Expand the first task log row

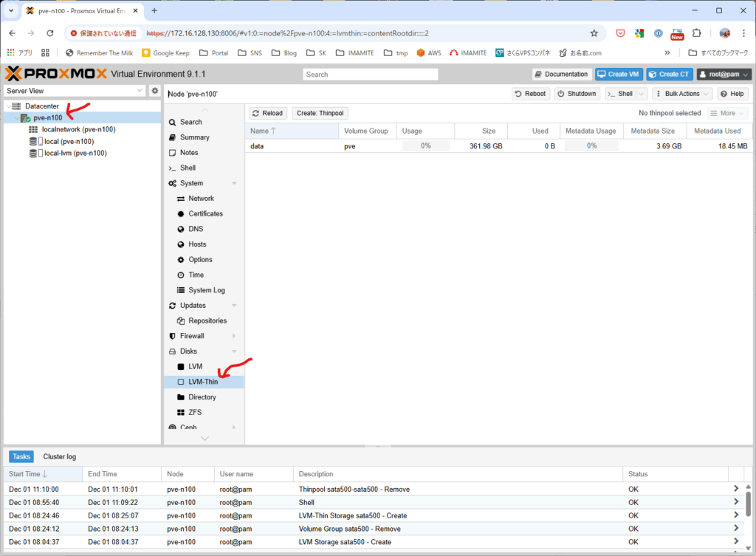735,489
